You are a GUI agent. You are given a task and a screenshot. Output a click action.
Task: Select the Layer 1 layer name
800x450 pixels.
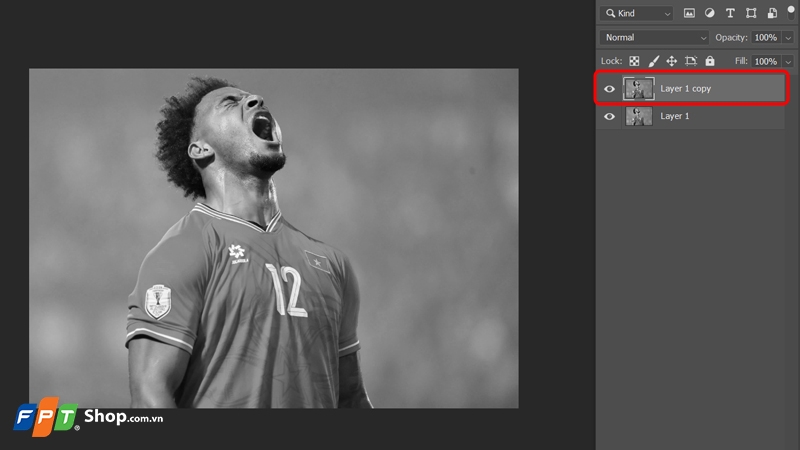(x=674, y=116)
